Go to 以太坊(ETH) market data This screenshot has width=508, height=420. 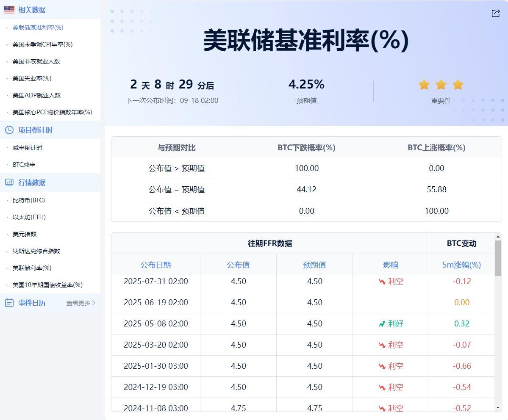tap(29, 217)
